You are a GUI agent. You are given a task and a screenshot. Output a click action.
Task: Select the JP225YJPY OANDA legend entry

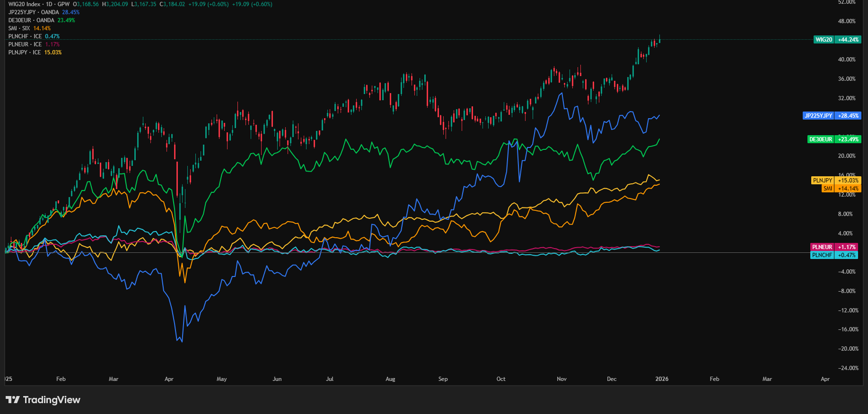pos(33,12)
